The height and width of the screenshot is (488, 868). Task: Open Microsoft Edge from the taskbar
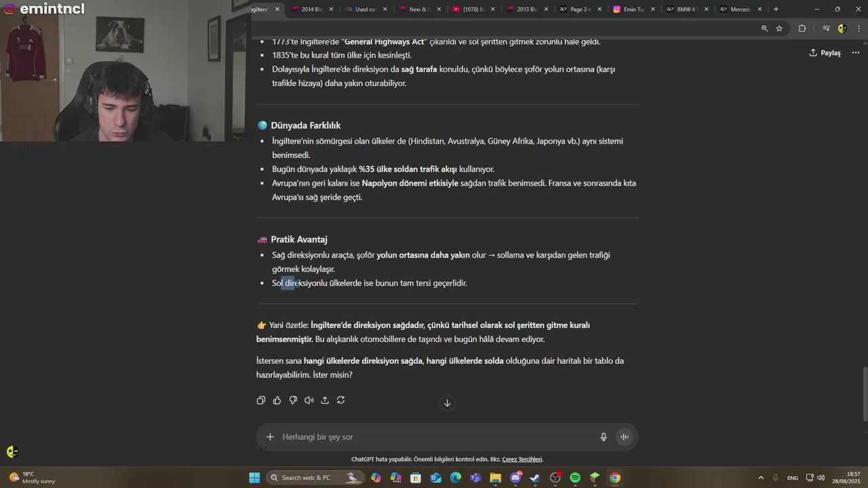(x=455, y=478)
